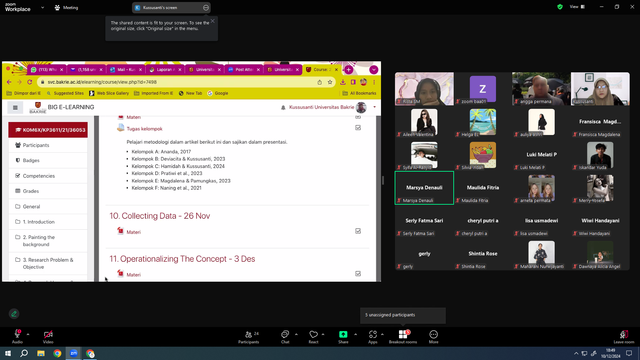Open Badges in course sidebar
This screenshot has height=360, width=640.
(x=48, y=160)
